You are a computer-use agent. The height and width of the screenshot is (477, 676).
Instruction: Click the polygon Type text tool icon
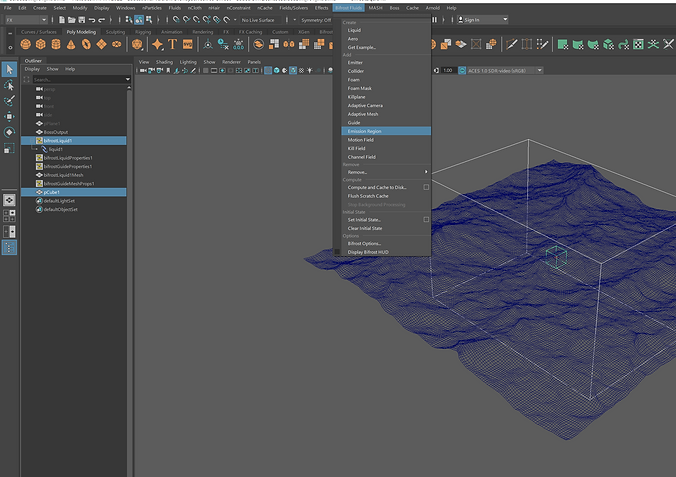click(172, 44)
